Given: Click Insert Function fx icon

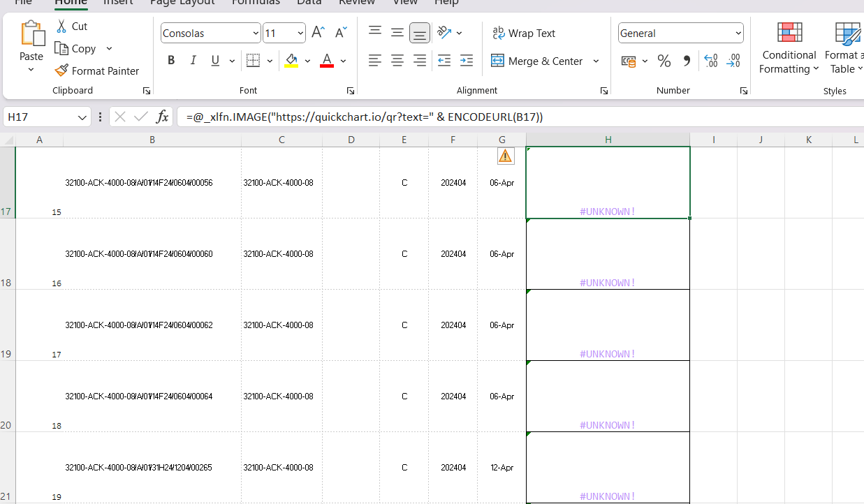Looking at the screenshot, I should point(162,117).
